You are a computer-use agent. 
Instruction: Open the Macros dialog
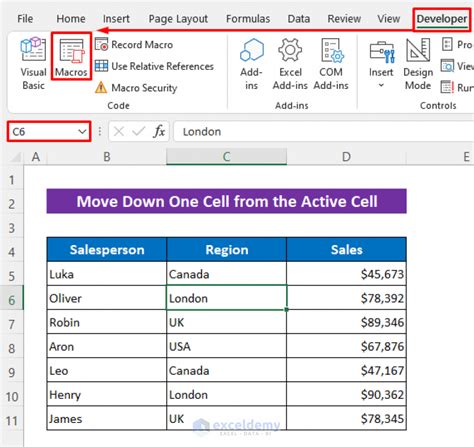tap(71, 57)
